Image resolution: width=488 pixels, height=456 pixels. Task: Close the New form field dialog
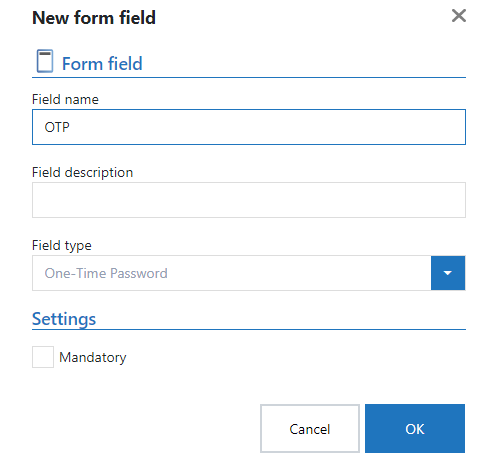click(x=458, y=16)
